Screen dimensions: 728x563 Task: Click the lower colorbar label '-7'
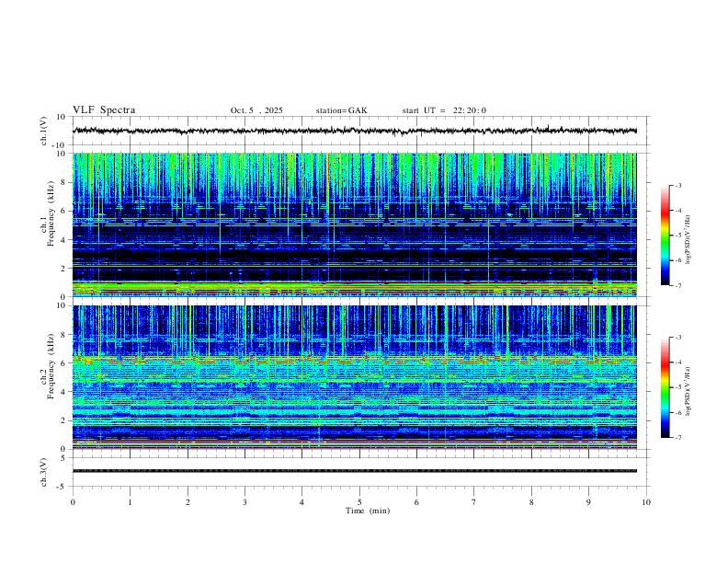(x=677, y=437)
